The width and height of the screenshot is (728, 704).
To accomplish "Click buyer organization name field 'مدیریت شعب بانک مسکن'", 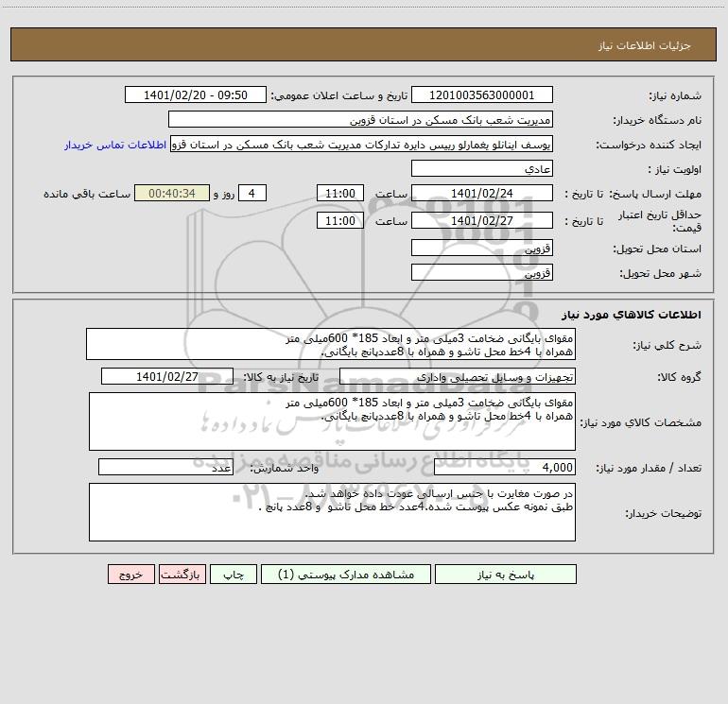I will pyautogui.click(x=360, y=120).
